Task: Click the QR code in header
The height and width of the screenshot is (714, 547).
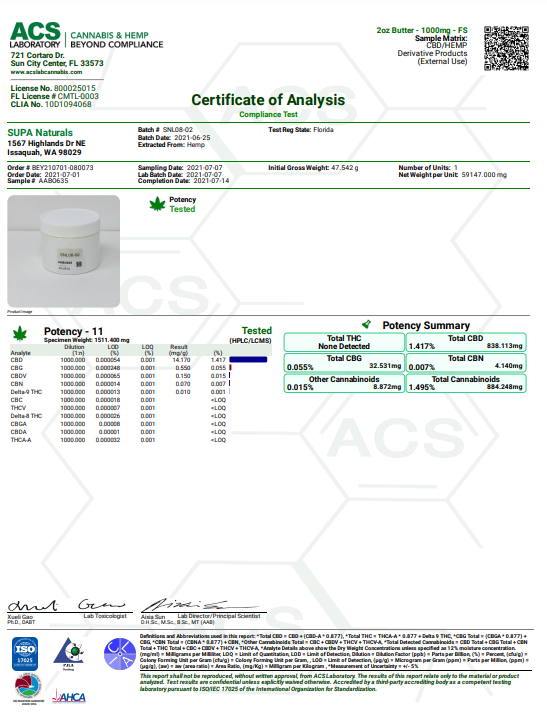Action: pos(506,48)
